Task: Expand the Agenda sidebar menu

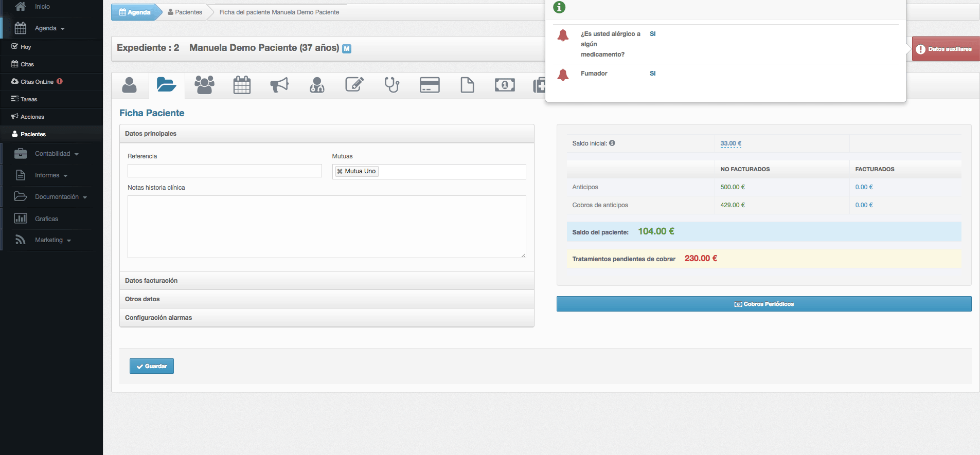Action: point(49,28)
